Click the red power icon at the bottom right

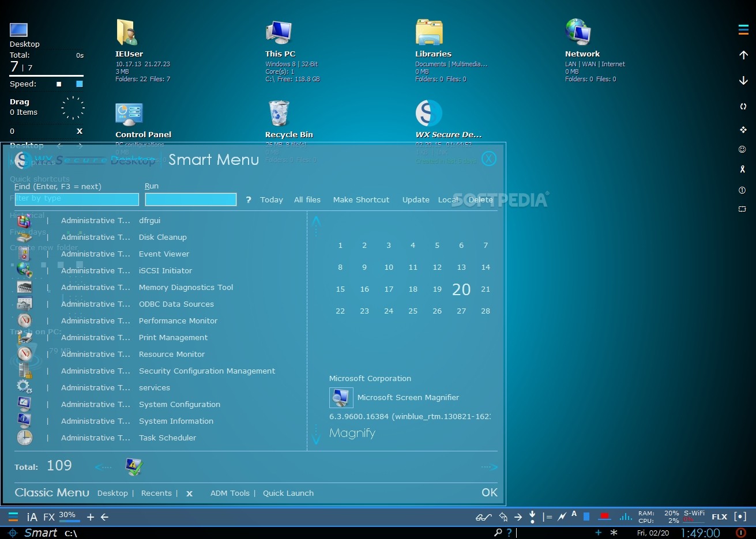click(x=742, y=533)
